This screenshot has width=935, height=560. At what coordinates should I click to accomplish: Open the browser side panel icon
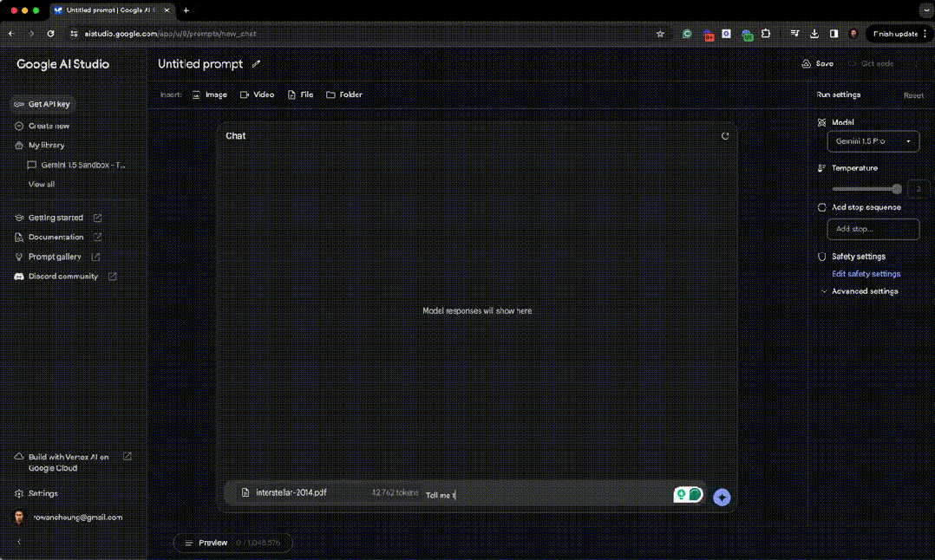[834, 34]
